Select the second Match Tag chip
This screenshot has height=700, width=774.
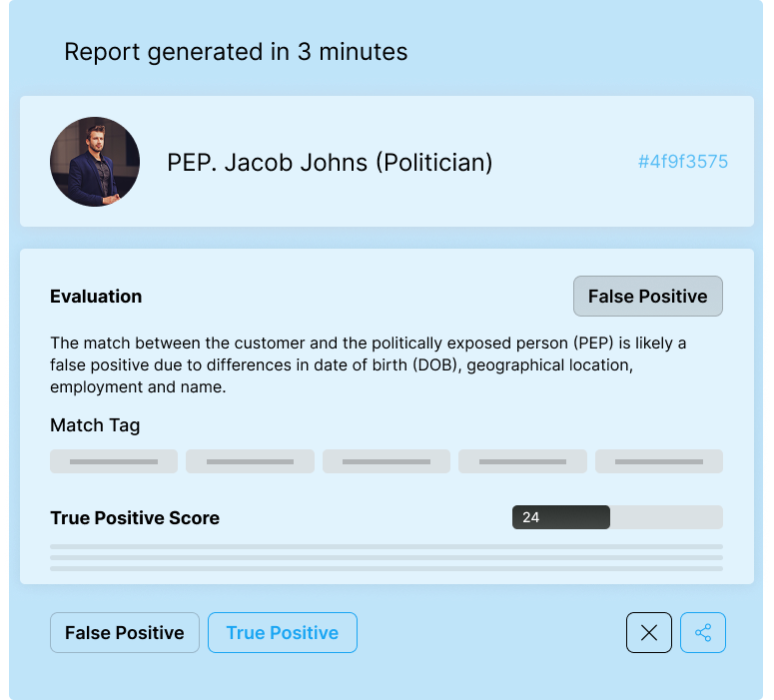(250, 461)
